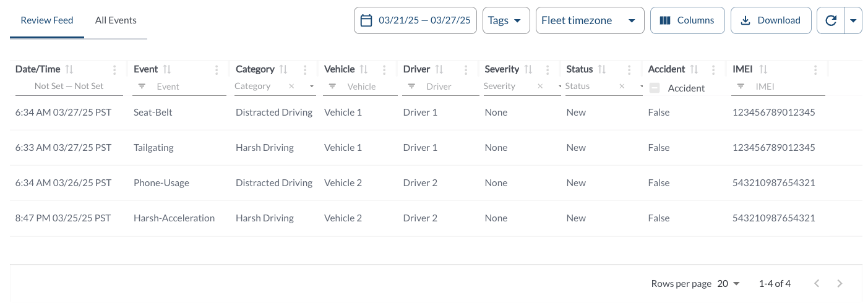This screenshot has height=303, width=868.
Task: Select the Phone-Usage event row
Action: point(161,183)
